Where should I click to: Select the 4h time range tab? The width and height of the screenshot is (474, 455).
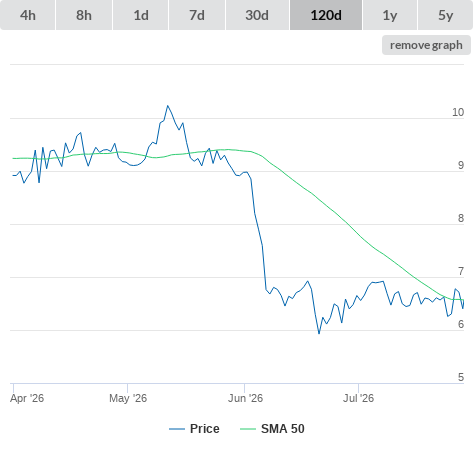point(28,15)
